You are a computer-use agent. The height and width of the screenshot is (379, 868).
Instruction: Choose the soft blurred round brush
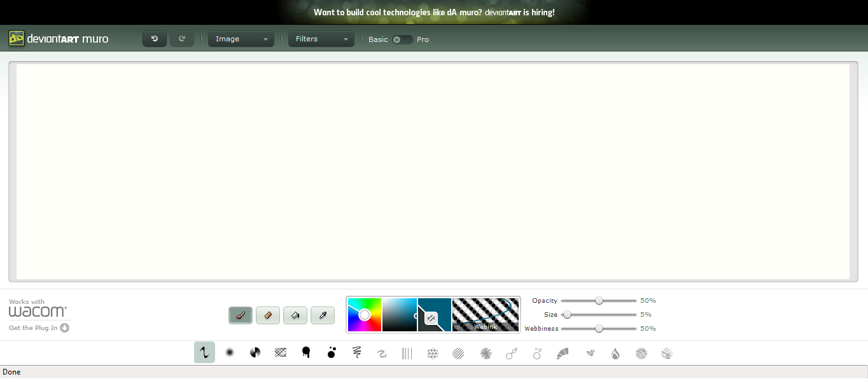(x=230, y=353)
